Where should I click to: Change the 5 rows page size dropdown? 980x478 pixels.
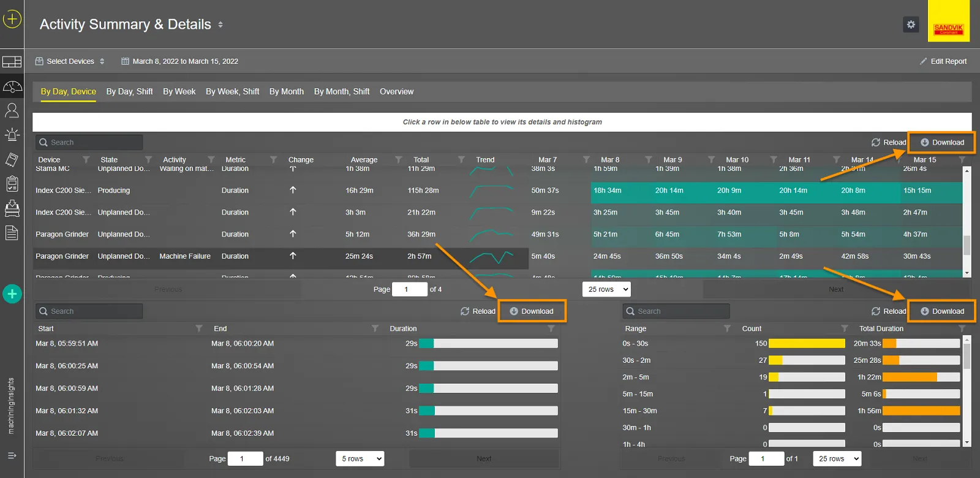pyautogui.click(x=360, y=458)
